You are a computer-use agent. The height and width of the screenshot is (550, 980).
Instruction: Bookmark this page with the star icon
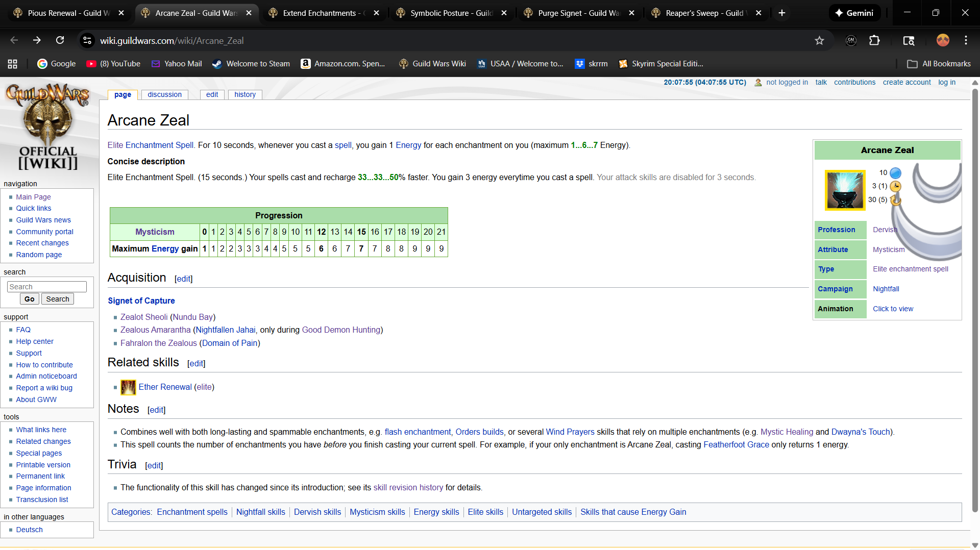(819, 41)
